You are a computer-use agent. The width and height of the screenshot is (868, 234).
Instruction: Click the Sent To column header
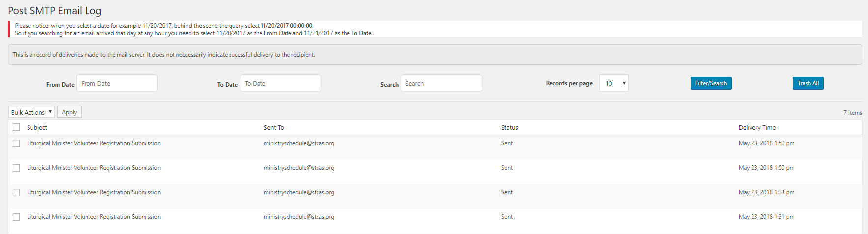(274, 127)
